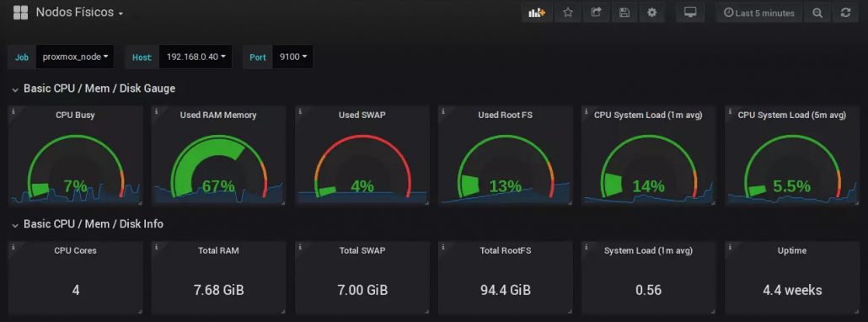Screen dimensions: 868x322
Task: Save dashboard with floppy disk icon
Action: 624,13
